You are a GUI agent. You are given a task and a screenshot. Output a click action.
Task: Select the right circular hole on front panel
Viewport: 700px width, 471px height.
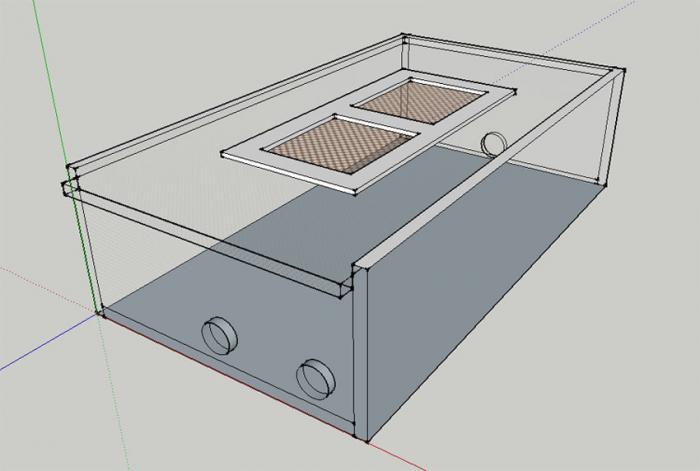[316, 377]
